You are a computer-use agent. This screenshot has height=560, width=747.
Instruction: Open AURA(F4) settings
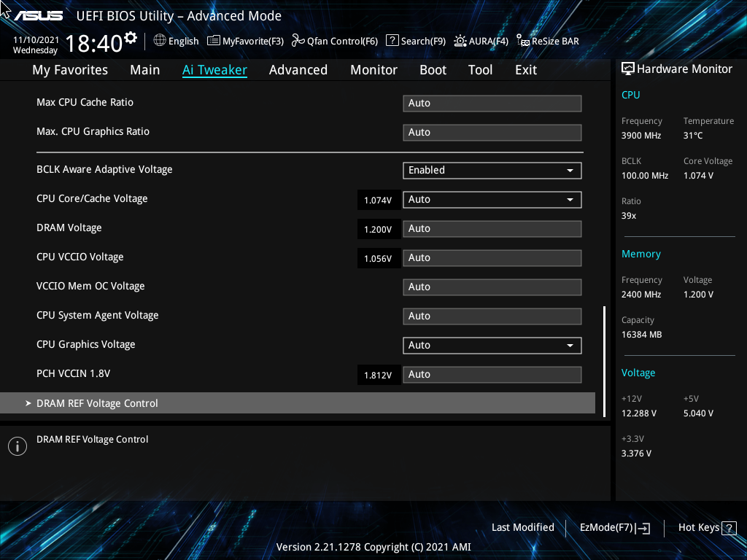[x=481, y=41]
